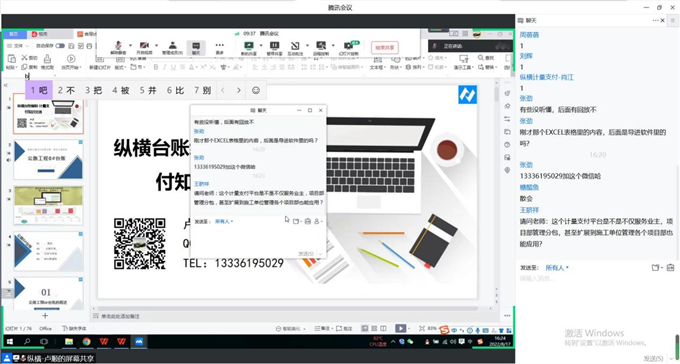This screenshot has width=680, height=364.
Task: Expand the microphone options arrow
Action: pos(130,45)
